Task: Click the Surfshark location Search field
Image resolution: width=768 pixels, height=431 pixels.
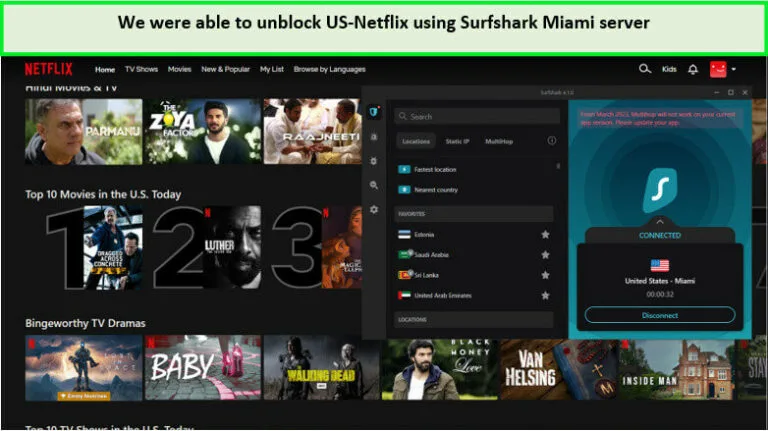Action: pyautogui.click(x=477, y=116)
